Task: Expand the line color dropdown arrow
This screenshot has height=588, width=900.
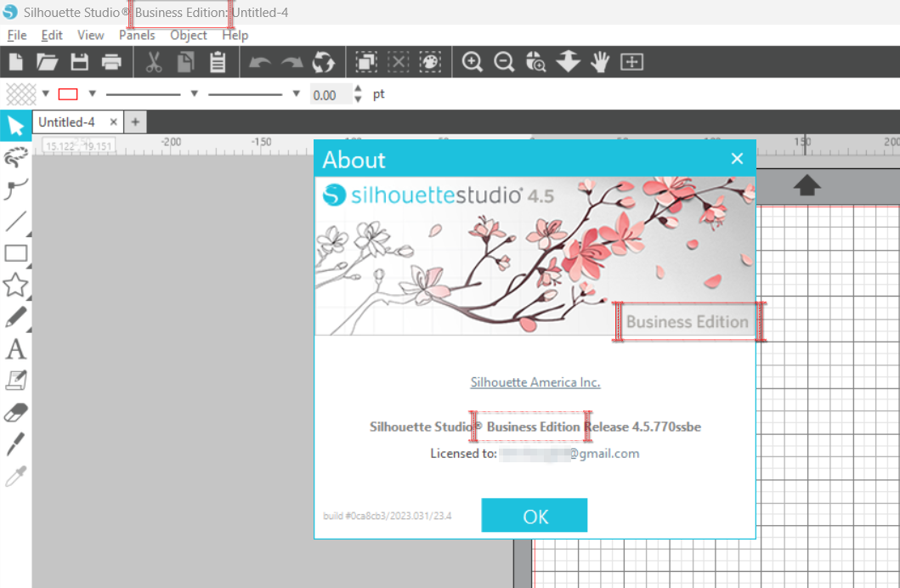Action: click(x=92, y=93)
